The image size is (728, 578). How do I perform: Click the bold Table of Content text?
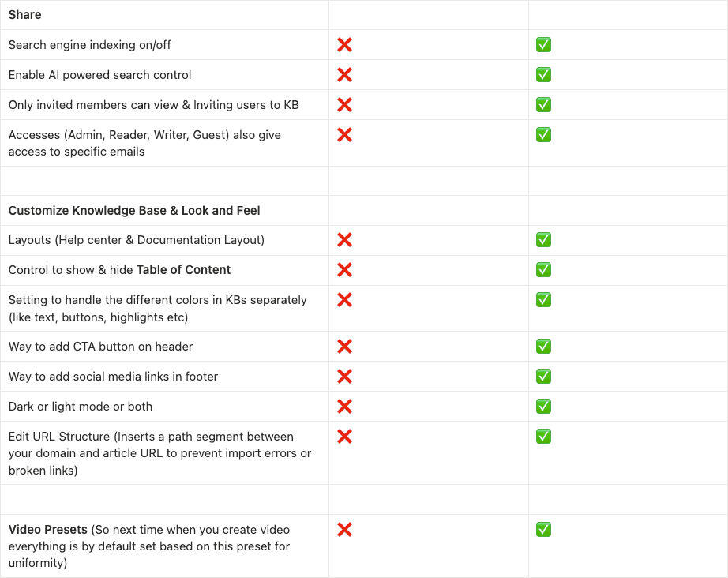(183, 270)
